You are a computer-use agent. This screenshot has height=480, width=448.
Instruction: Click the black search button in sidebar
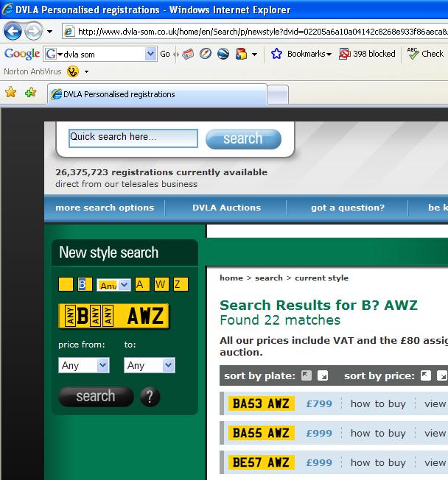coord(96,396)
